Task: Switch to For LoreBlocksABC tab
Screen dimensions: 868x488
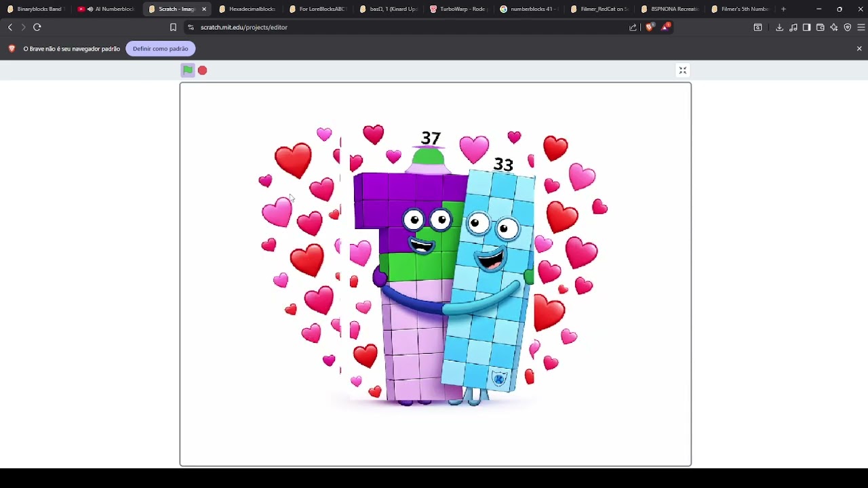Action: tap(319, 9)
